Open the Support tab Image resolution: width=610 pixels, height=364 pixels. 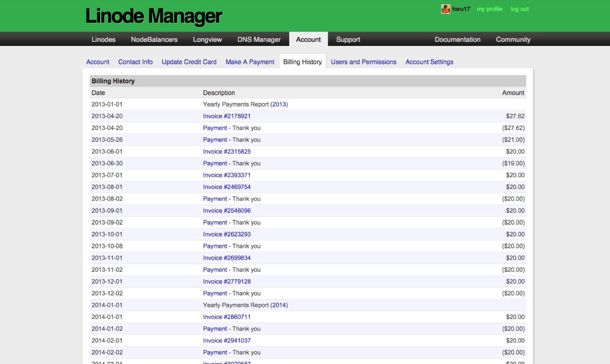[348, 39]
